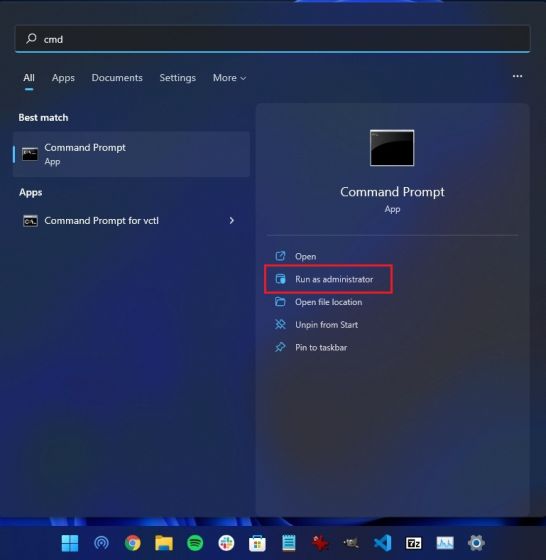The width and height of the screenshot is (546, 560).
Task: Open Spotify from the taskbar
Action: point(195,543)
